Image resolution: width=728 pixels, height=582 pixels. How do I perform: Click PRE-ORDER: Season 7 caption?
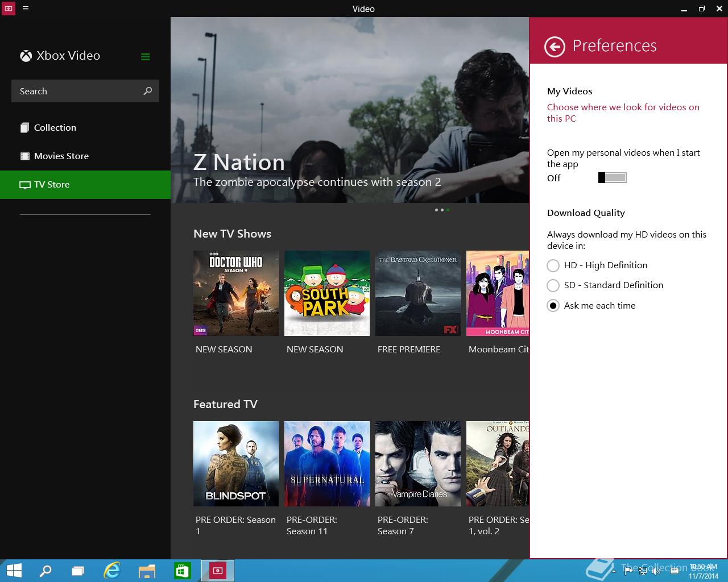click(403, 526)
